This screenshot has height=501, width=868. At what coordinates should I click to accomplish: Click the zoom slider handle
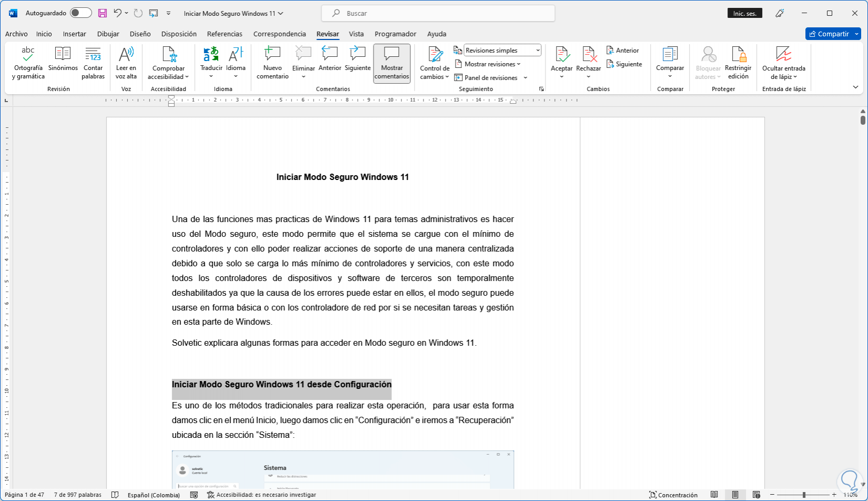[x=804, y=495]
